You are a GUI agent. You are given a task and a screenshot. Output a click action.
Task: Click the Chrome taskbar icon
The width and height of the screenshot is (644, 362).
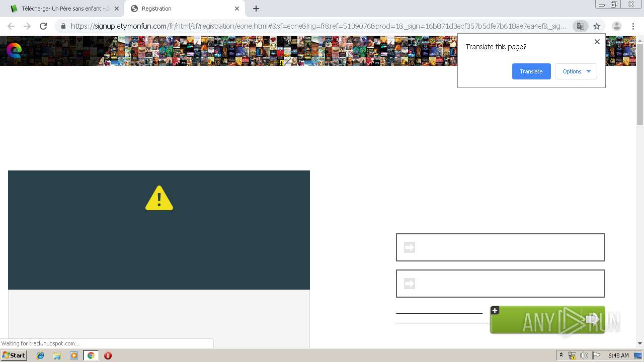click(x=91, y=355)
